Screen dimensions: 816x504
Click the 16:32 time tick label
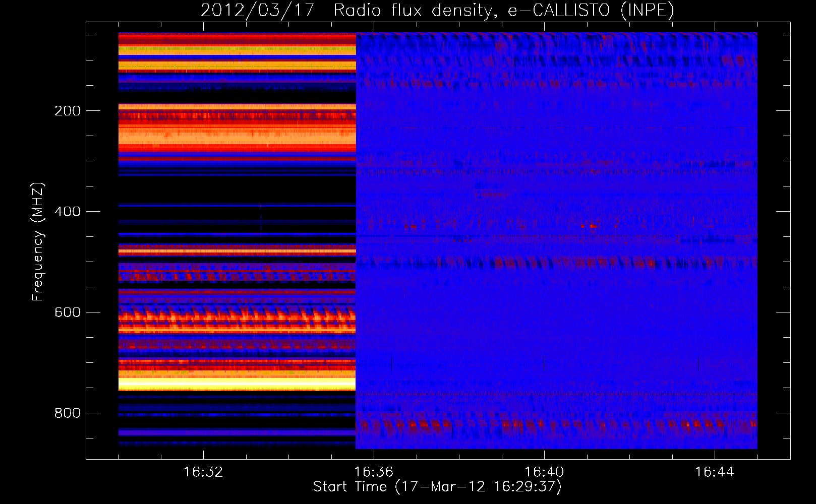click(203, 472)
